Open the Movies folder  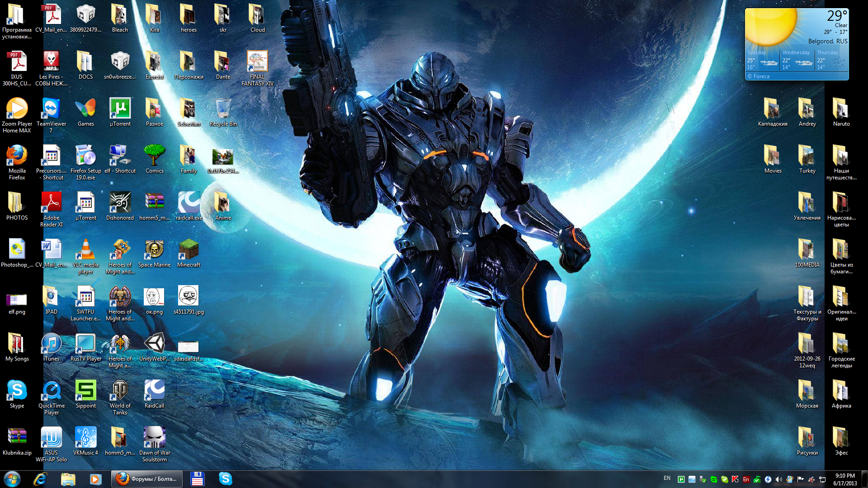[x=773, y=155]
